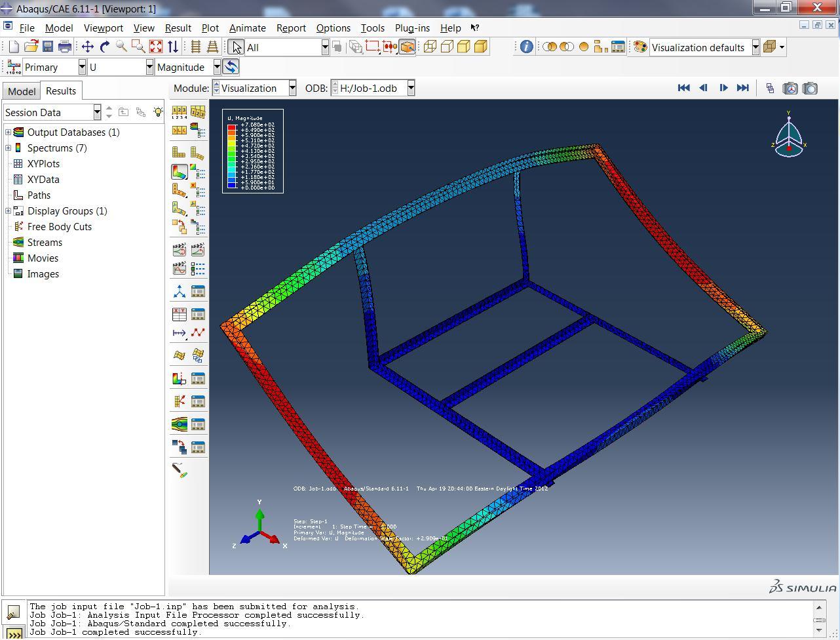The image size is (840, 640).
Task: Select the Rotate View tool
Action: coord(104,47)
